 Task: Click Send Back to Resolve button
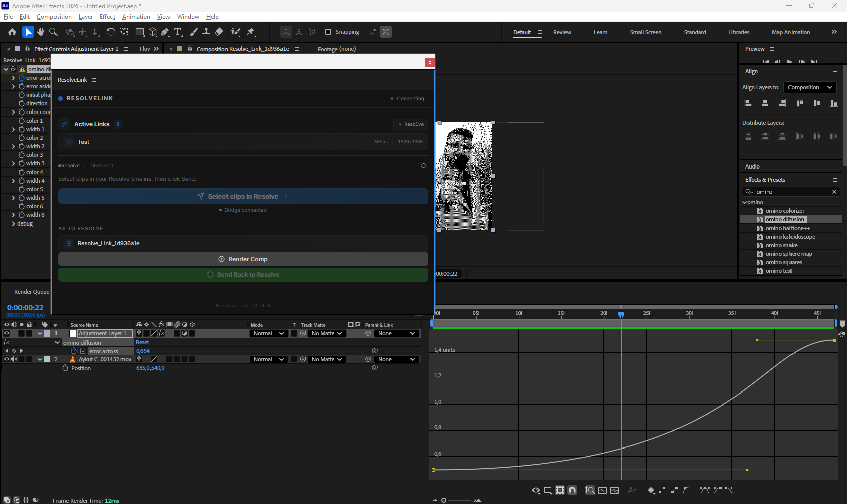pyautogui.click(x=243, y=275)
